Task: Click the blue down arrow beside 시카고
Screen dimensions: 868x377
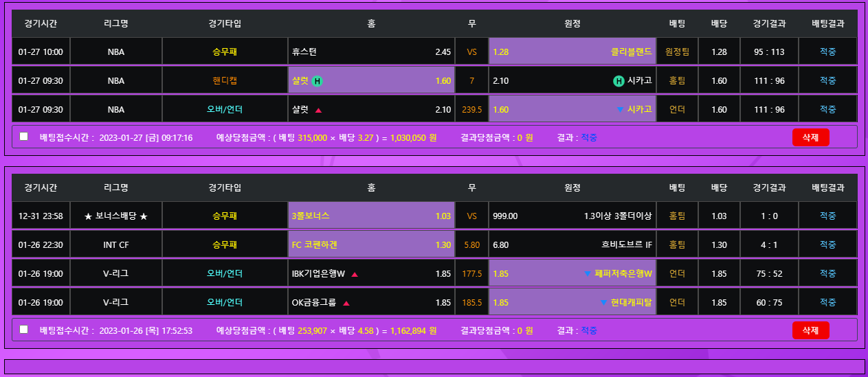Action: (620, 110)
